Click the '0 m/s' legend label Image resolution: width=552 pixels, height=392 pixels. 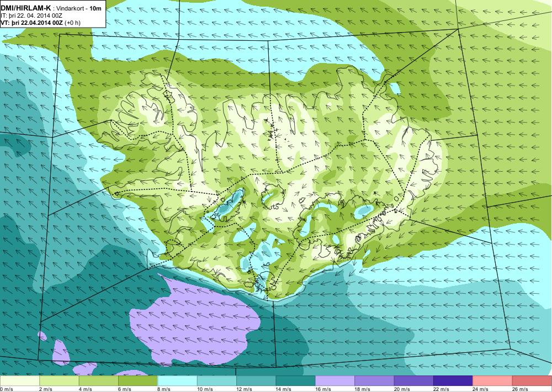tap(7, 389)
